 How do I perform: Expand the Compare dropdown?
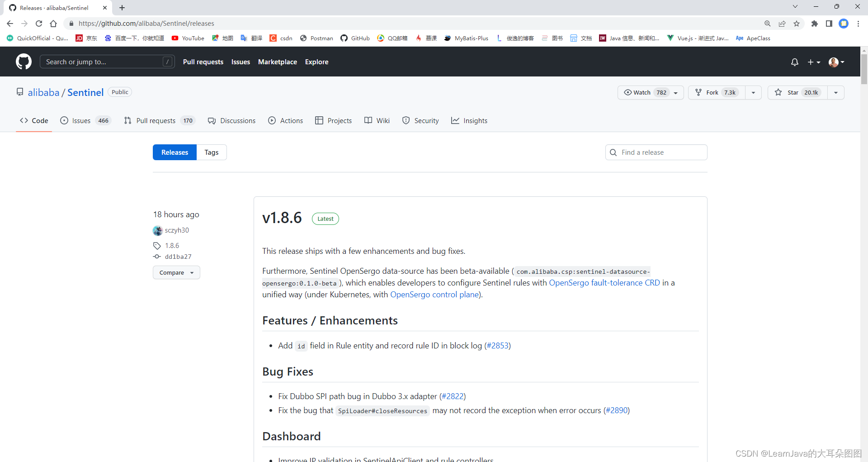(x=176, y=272)
